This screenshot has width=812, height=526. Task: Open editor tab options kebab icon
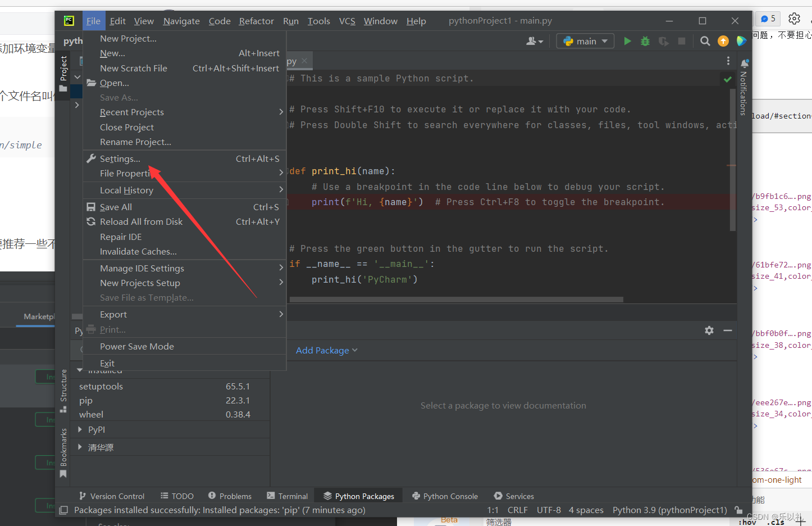coord(728,61)
